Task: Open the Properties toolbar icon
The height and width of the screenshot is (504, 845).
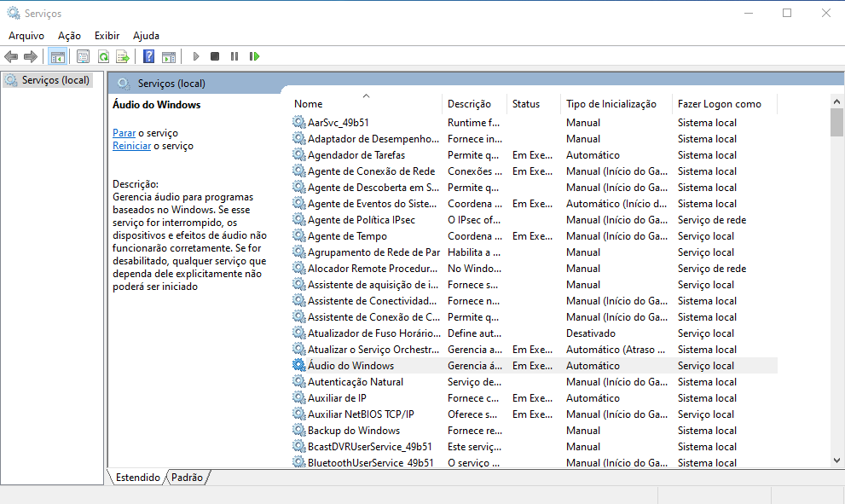Action: coord(83,56)
